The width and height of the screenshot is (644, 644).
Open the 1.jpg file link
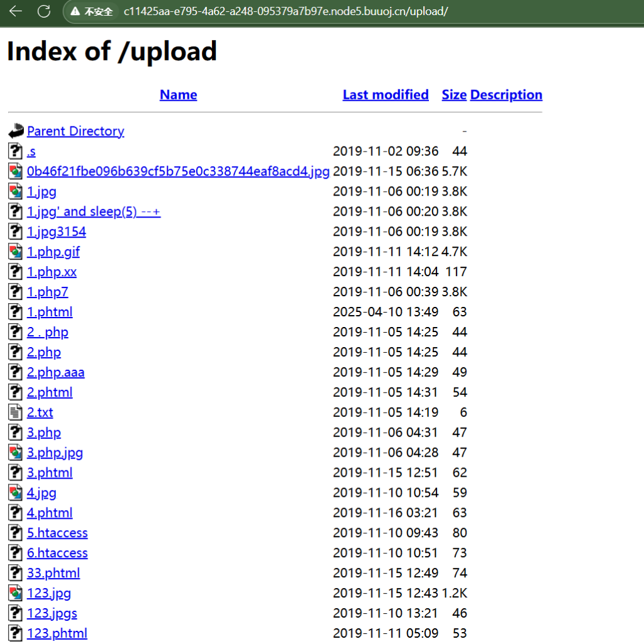(42, 192)
